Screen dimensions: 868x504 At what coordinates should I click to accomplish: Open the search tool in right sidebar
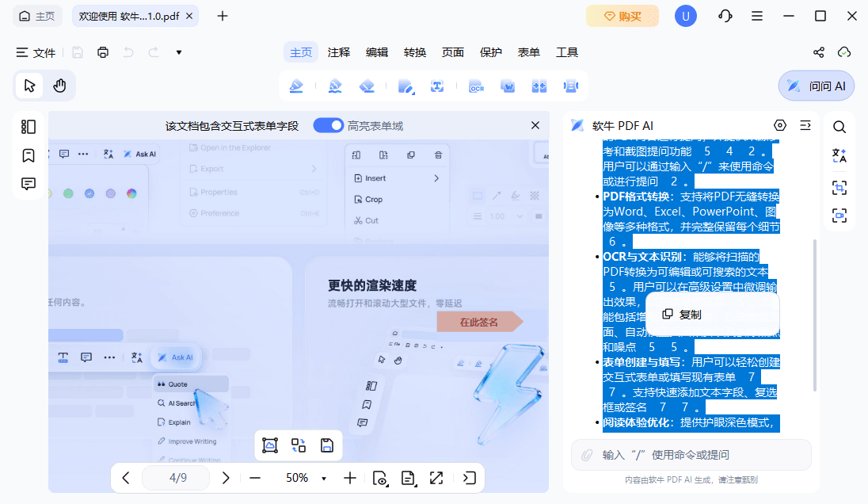click(x=839, y=127)
